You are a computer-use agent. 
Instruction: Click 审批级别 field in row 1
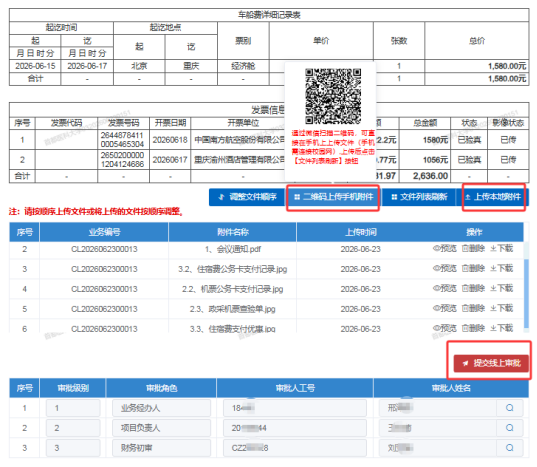73,408
